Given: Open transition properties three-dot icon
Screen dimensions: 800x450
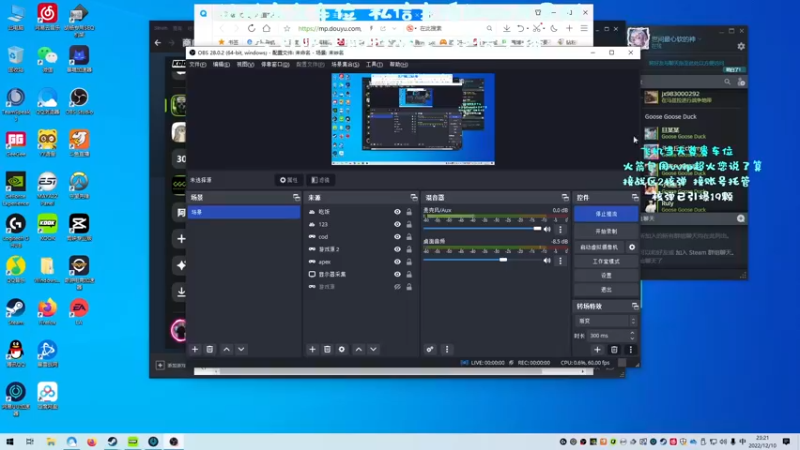Looking at the screenshot, I should coord(631,350).
